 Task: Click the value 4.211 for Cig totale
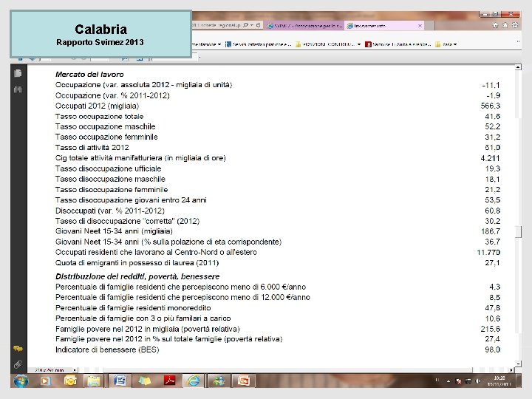491,158
